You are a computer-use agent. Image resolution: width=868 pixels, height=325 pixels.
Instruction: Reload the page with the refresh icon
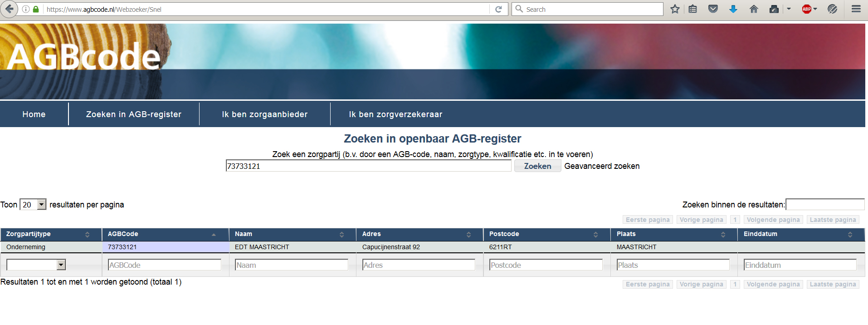498,9
